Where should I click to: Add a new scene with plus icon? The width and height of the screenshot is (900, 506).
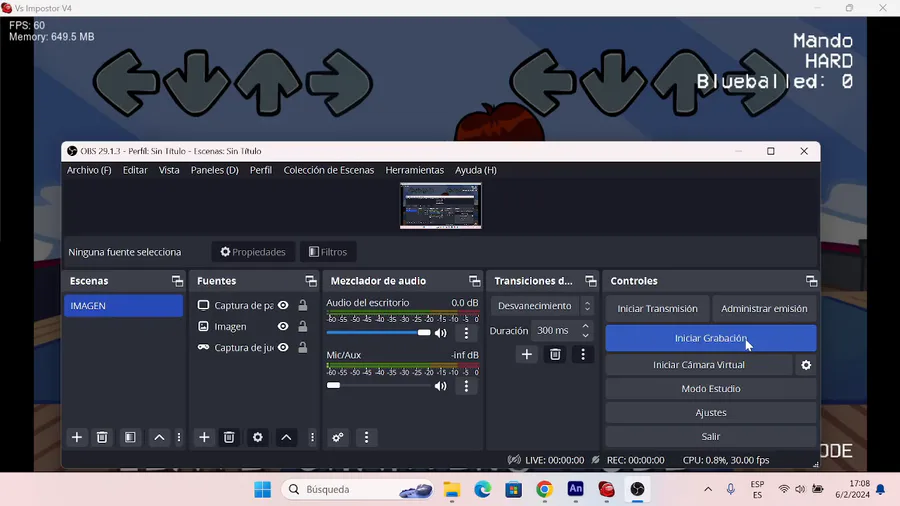[76, 437]
